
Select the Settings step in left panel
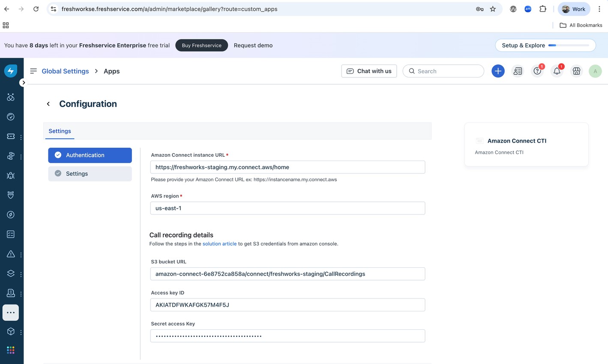[x=90, y=173]
